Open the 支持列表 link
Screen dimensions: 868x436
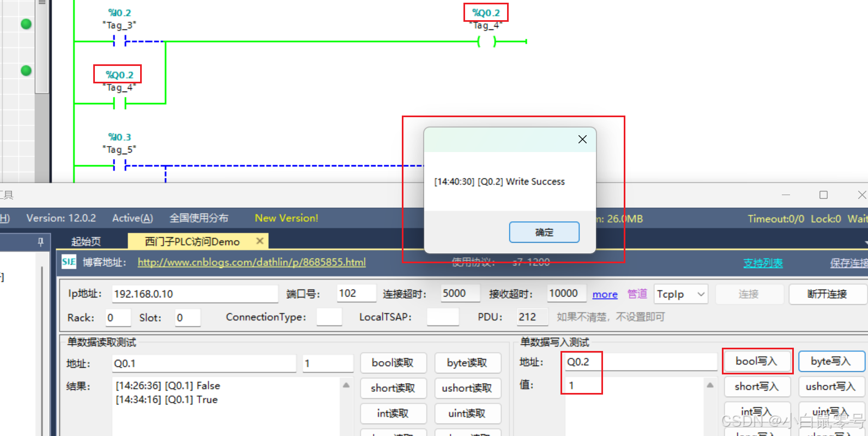click(763, 263)
